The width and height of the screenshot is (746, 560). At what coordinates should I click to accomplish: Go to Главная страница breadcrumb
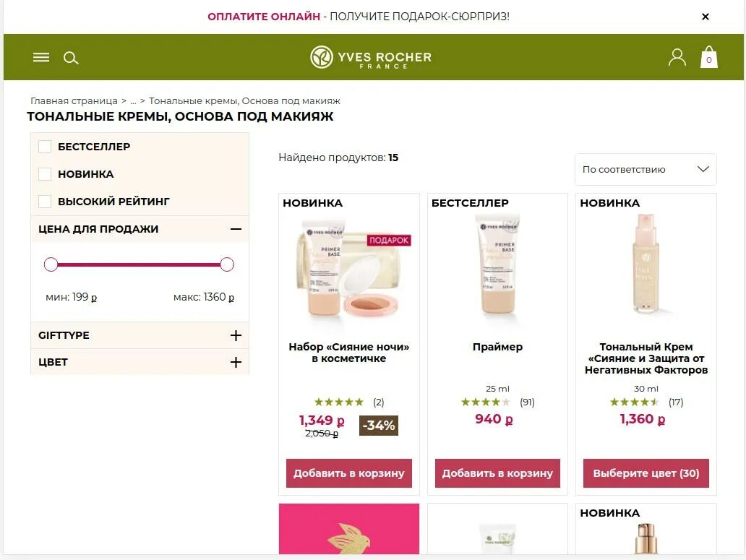(74, 100)
